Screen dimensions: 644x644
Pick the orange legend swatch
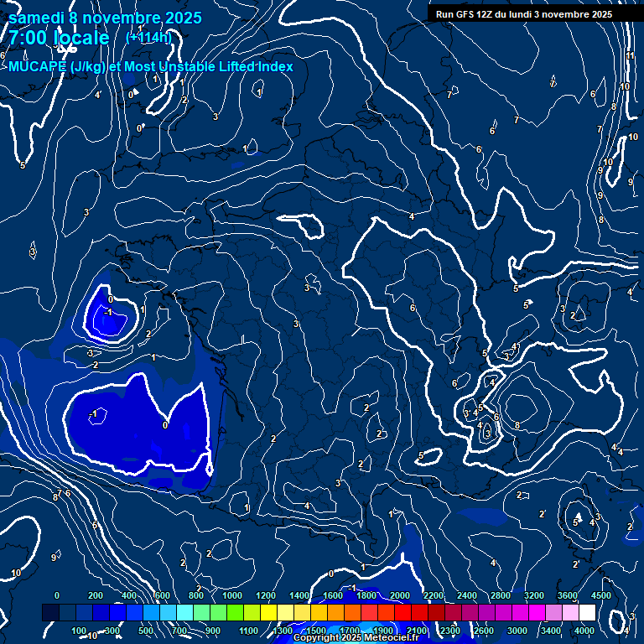tap(337, 612)
